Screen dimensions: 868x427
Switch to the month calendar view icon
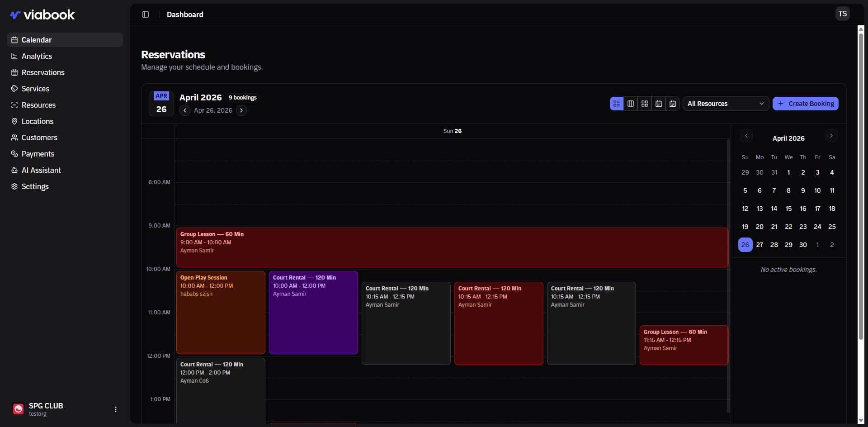point(659,104)
